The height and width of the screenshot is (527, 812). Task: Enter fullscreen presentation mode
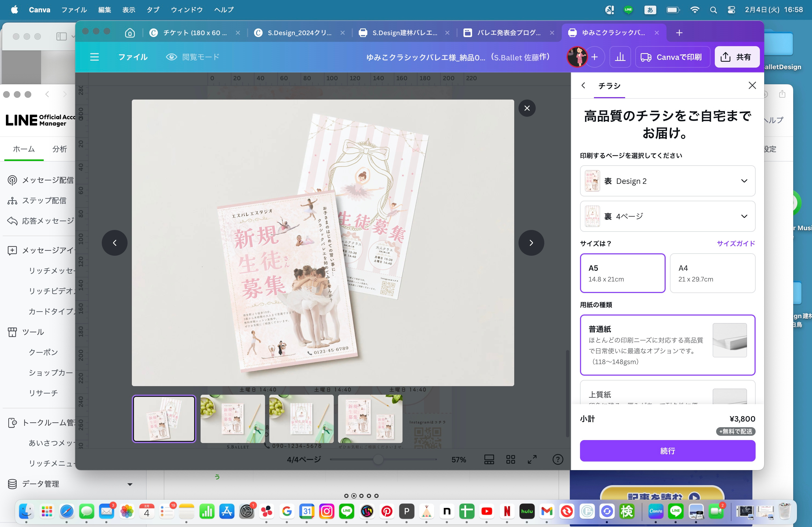[532, 459]
